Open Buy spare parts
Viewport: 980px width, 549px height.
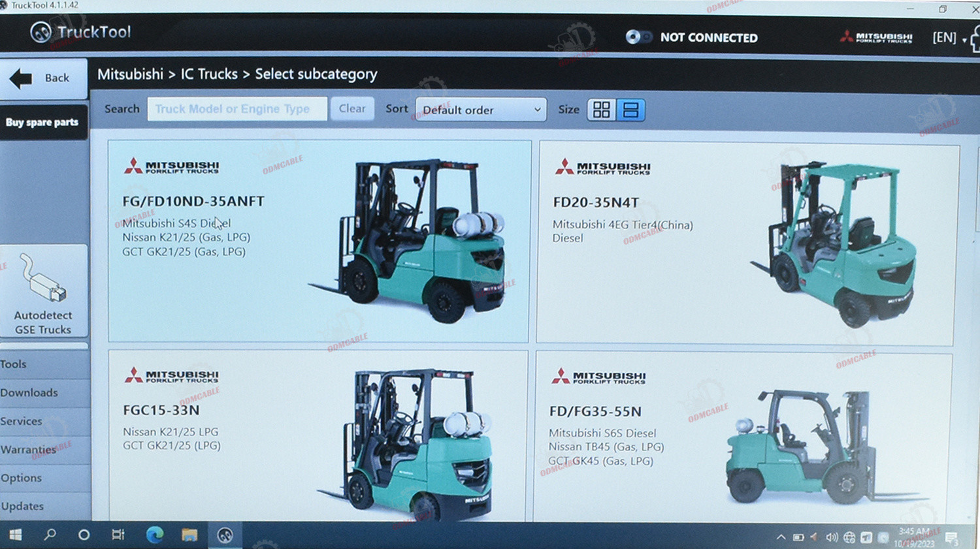[x=43, y=122]
